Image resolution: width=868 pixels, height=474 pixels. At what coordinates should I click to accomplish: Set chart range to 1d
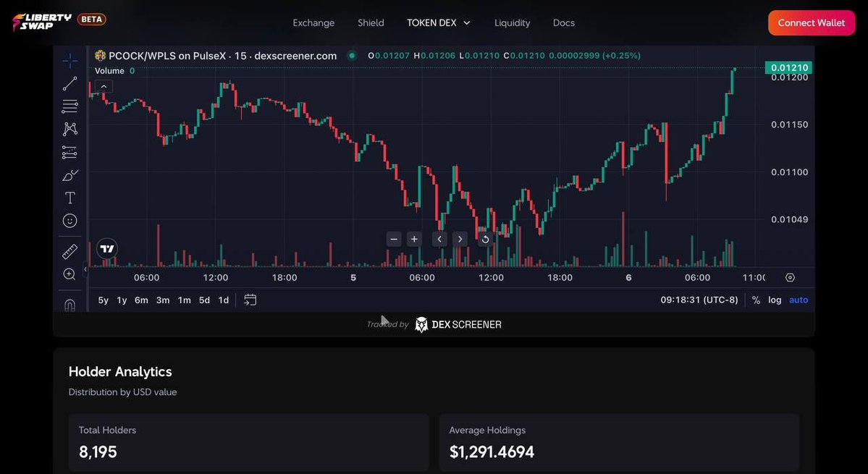tap(223, 300)
